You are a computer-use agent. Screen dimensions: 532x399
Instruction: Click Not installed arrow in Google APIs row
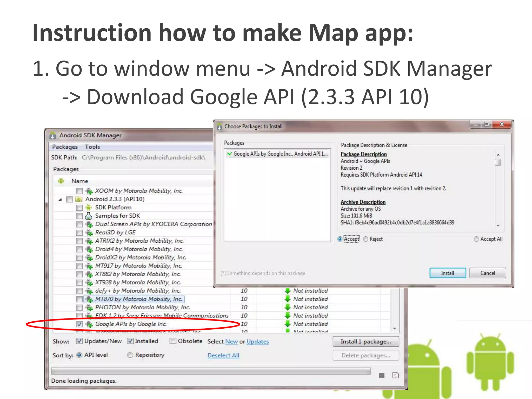(287, 324)
